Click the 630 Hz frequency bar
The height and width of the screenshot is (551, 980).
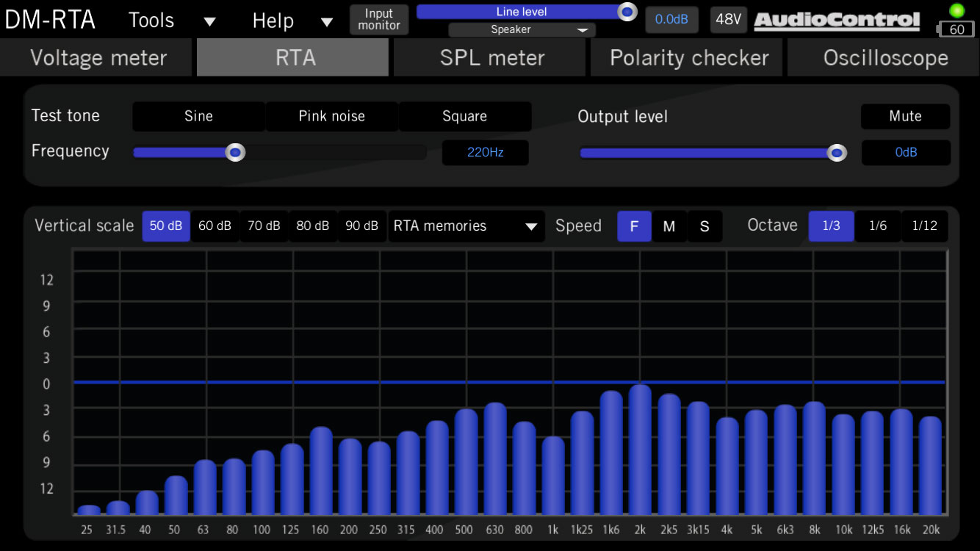495,458
